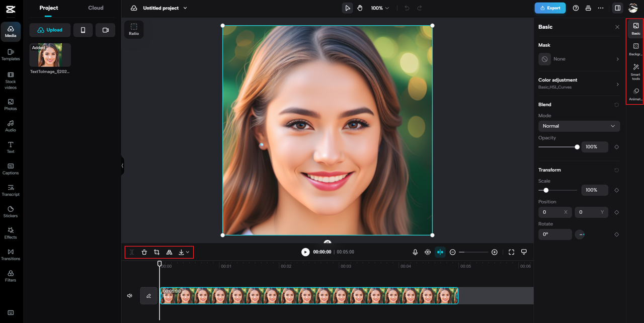Open the Blend Mode Normal dropdown
This screenshot has height=323, width=644.
tap(579, 126)
